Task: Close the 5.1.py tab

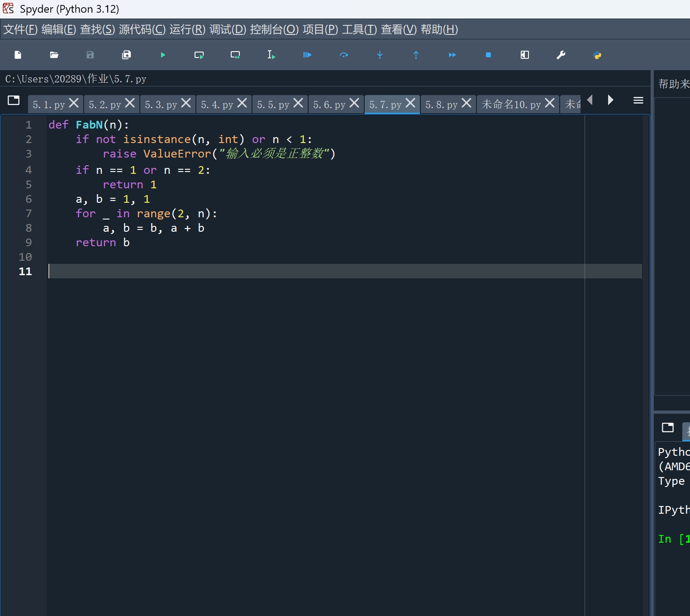Action: click(x=74, y=103)
